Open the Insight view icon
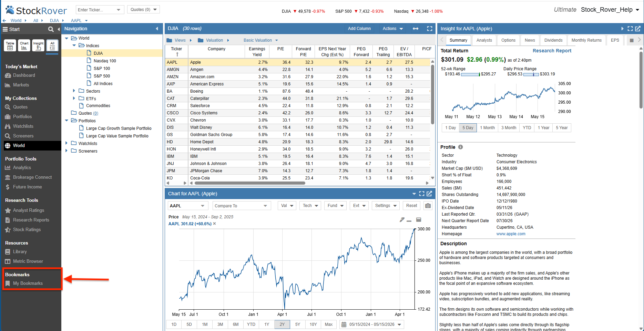The width and height of the screenshot is (644, 331). point(38,45)
